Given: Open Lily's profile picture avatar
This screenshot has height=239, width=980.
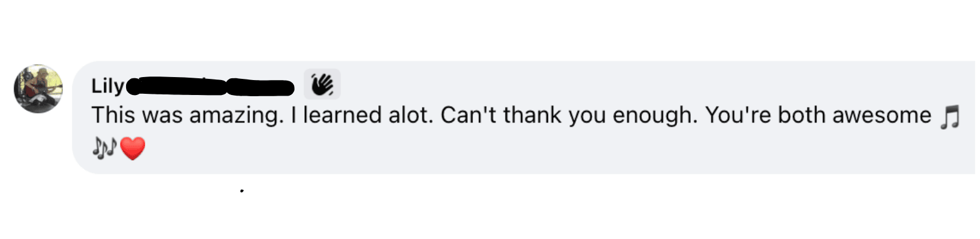Looking at the screenshot, I should pos(38,88).
